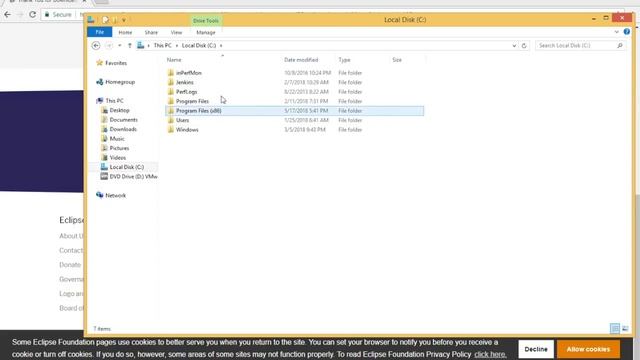This screenshot has width=640, height=360.
Task: Click Decline on browser cookie banner
Action: pos(536,349)
